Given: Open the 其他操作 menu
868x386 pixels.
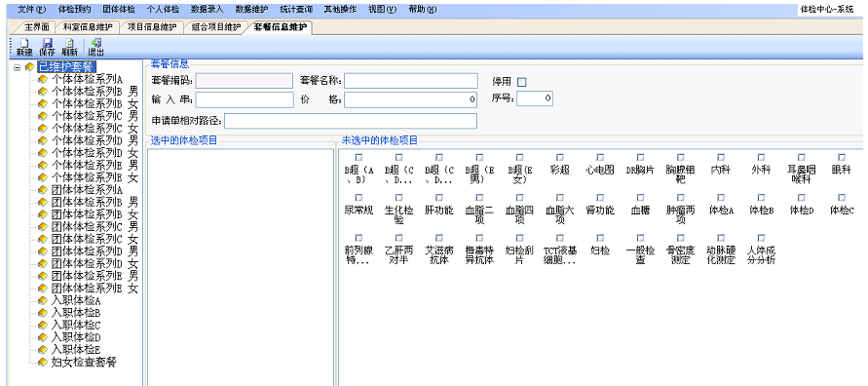Looking at the screenshot, I should (340, 10).
